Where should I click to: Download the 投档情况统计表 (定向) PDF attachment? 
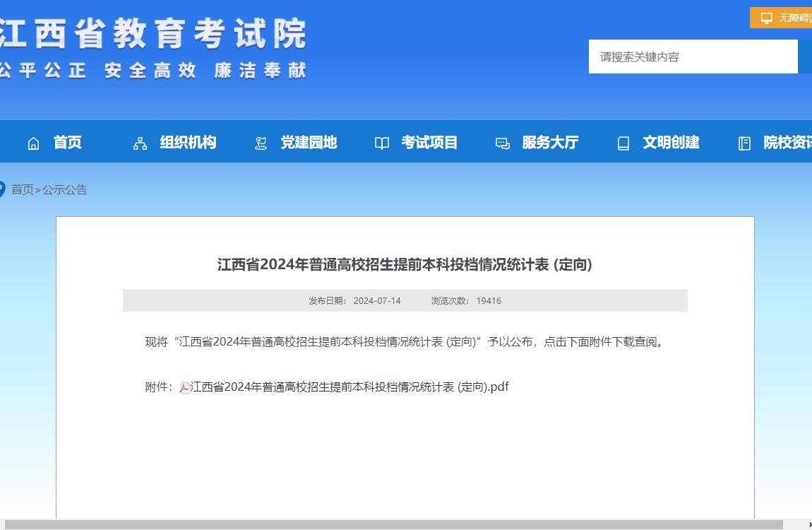(x=350, y=387)
